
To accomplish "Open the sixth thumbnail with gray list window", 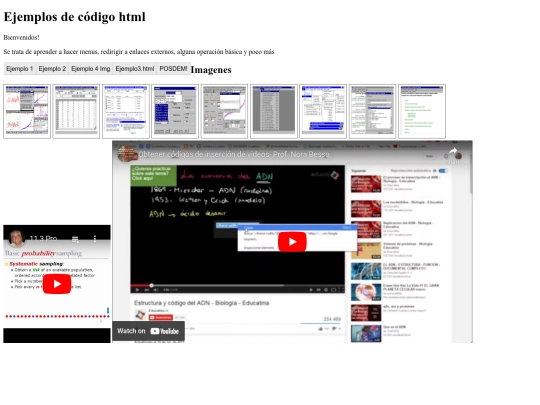I will [274, 111].
